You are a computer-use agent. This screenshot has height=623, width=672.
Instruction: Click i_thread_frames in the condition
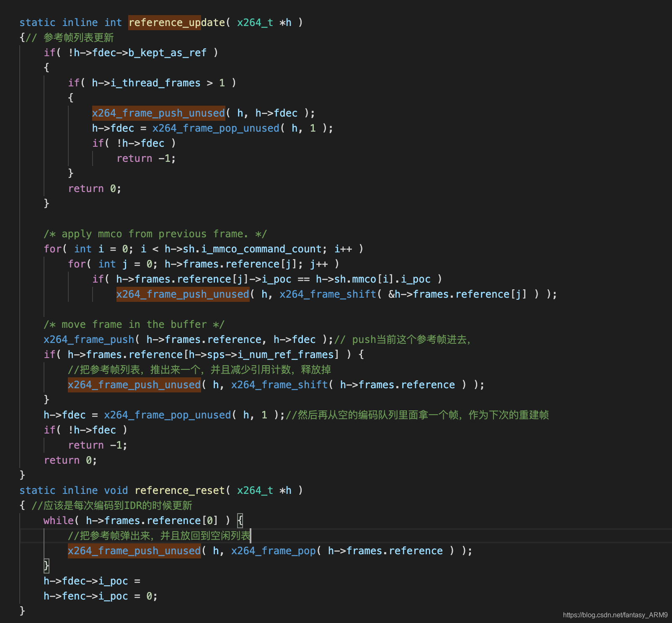coord(155,83)
